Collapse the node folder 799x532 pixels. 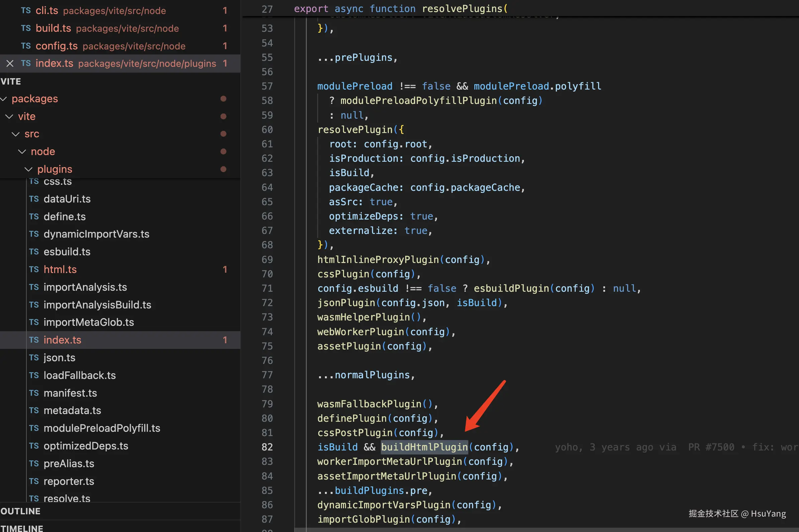click(x=22, y=151)
